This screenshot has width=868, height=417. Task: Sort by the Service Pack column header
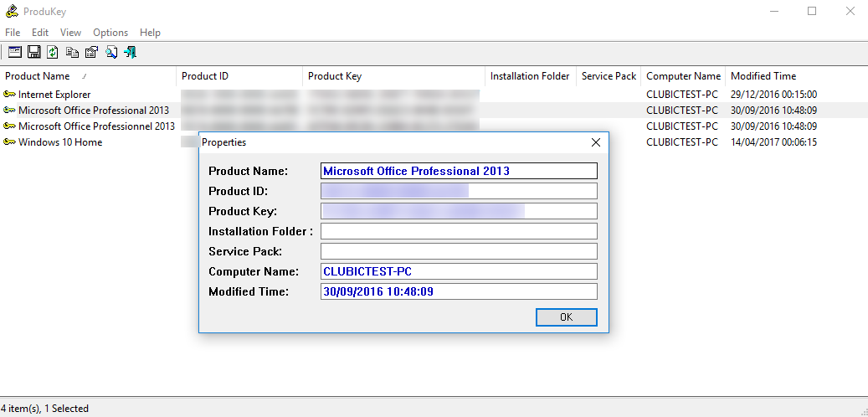[x=609, y=76]
